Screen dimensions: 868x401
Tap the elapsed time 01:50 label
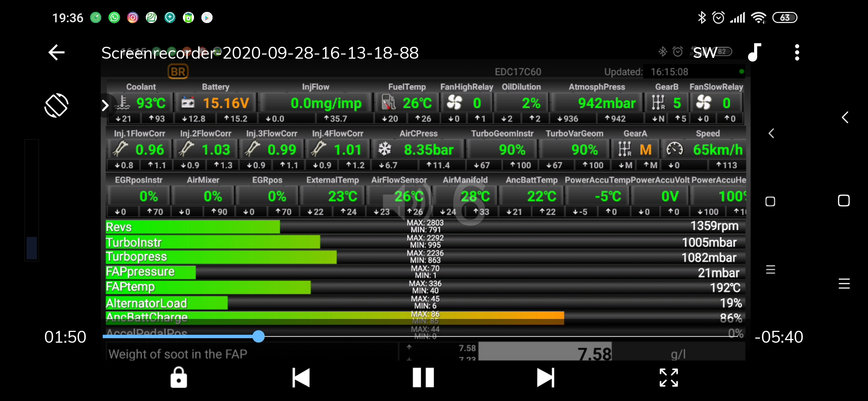65,337
